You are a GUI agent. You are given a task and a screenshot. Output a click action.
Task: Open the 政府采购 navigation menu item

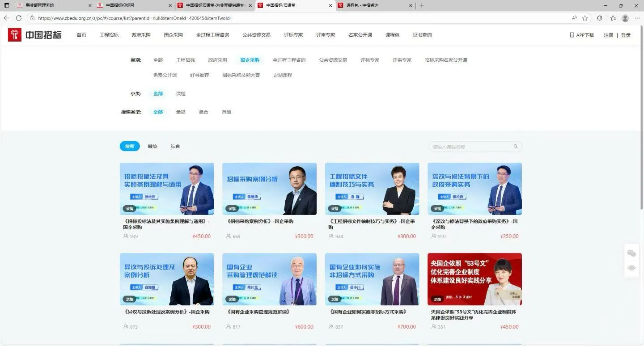click(x=141, y=34)
